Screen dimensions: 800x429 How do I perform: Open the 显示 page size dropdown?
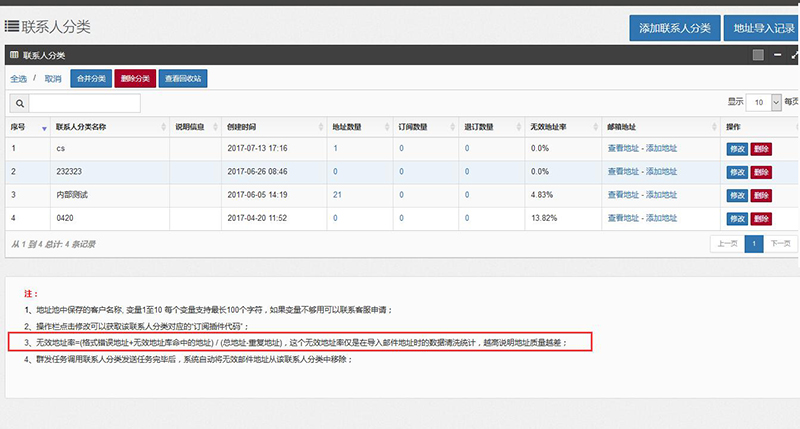tap(761, 102)
